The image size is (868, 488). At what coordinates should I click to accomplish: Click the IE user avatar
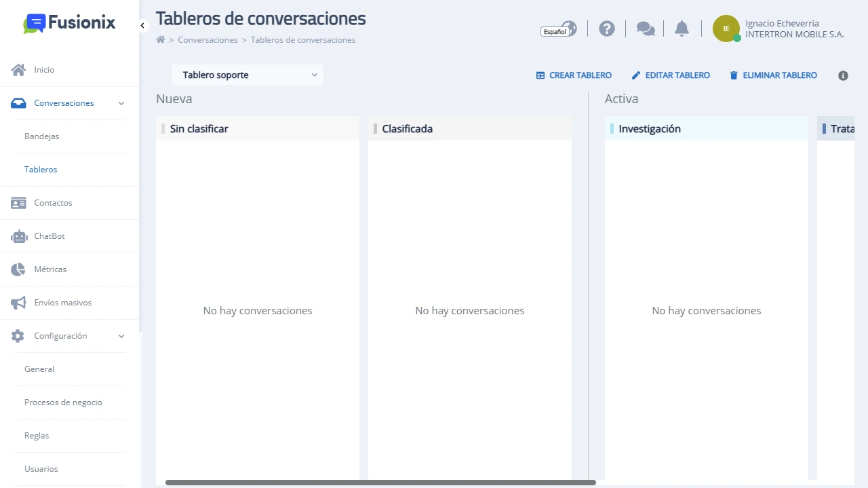point(726,29)
